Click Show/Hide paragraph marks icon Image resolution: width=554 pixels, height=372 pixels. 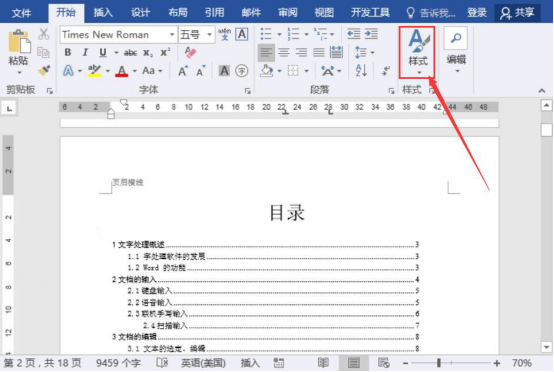(385, 71)
